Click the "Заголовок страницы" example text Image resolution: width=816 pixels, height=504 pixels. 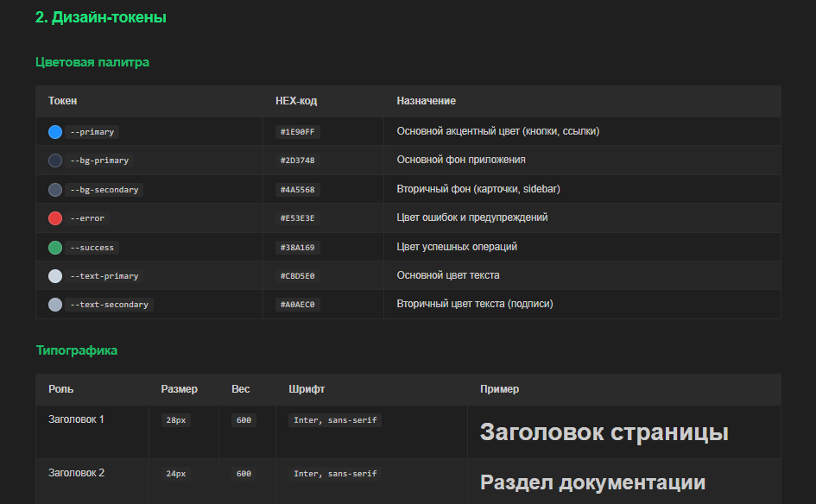pos(604,432)
